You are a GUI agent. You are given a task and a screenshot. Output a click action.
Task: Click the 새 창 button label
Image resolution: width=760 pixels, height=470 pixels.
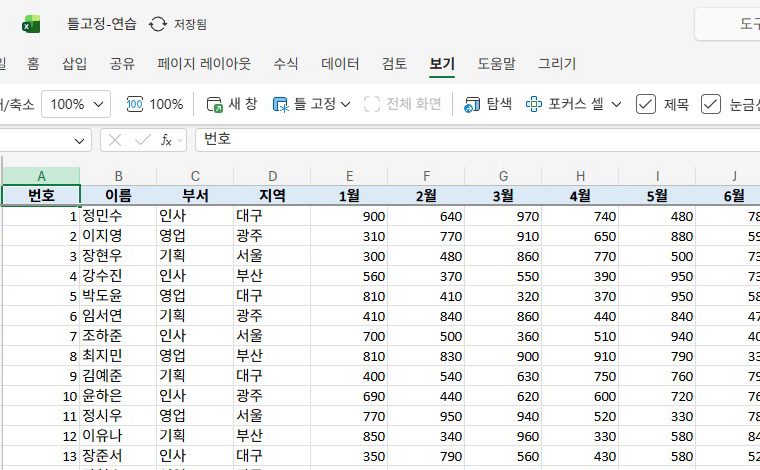coord(243,104)
